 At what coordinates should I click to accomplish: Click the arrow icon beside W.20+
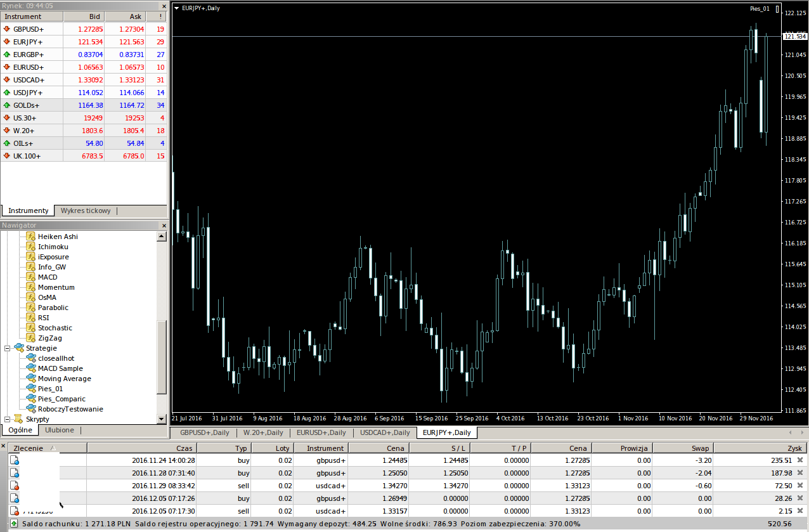(7, 131)
